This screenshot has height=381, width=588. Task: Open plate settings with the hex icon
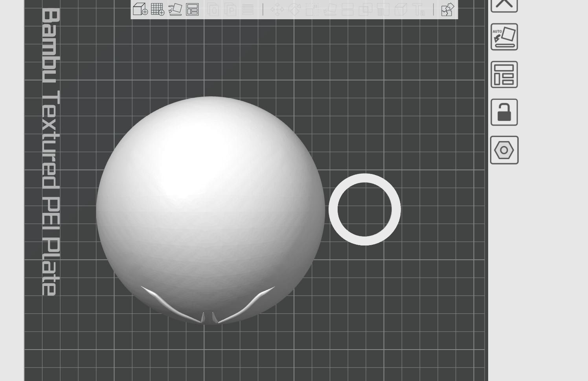[504, 150]
